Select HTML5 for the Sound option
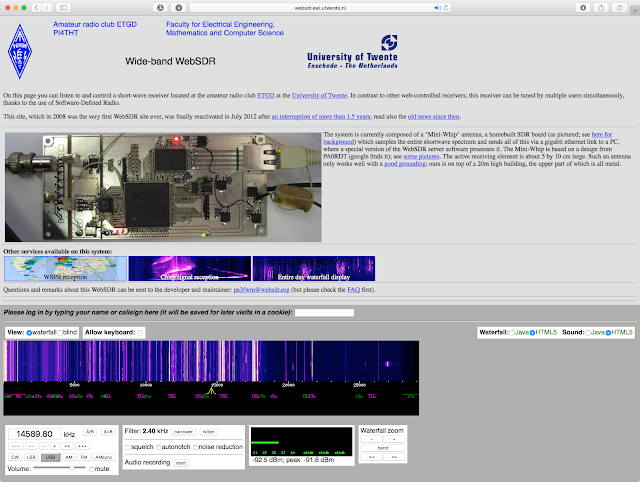The height and width of the screenshot is (482, 640). click(608, 333)
